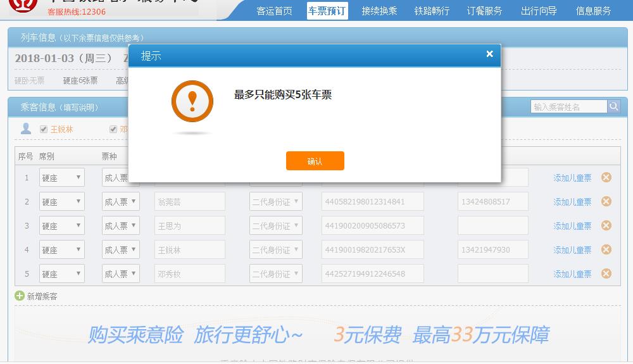This screenshot has height=364, width=633.
Task: Click ID number field 440582198012314841
Action: pyautogui.click(x=373, y=201)
